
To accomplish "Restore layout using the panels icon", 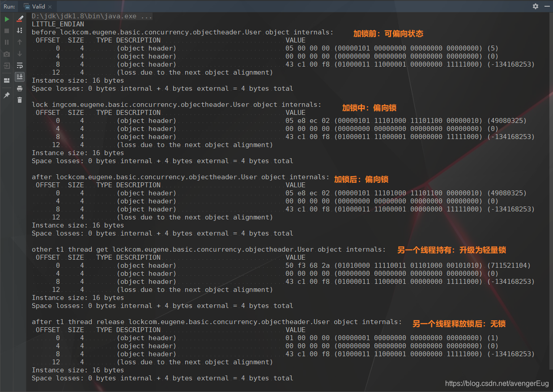I will 7,80.
